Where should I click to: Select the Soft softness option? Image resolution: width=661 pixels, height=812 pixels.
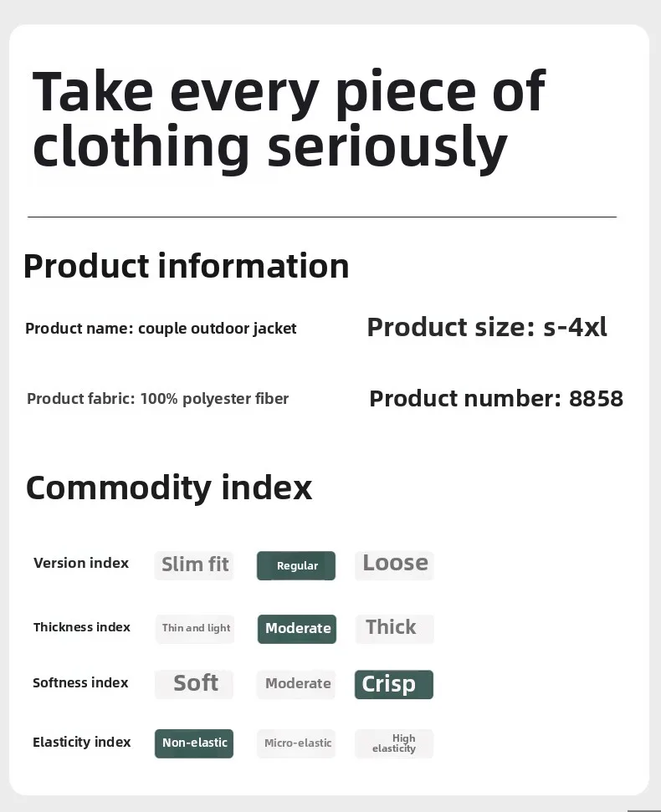pyautogui.click(x=194, y=683)
